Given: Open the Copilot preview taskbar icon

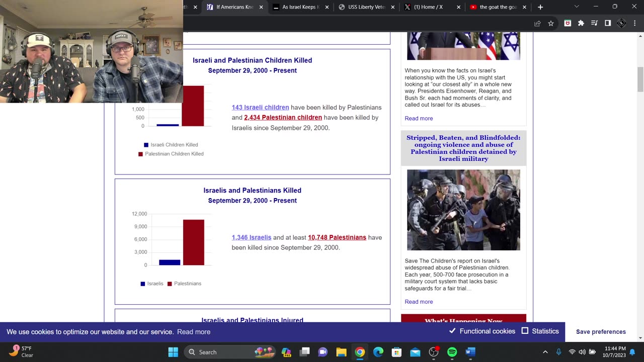Looking at the screenshot, I should (x=286, y=352).
